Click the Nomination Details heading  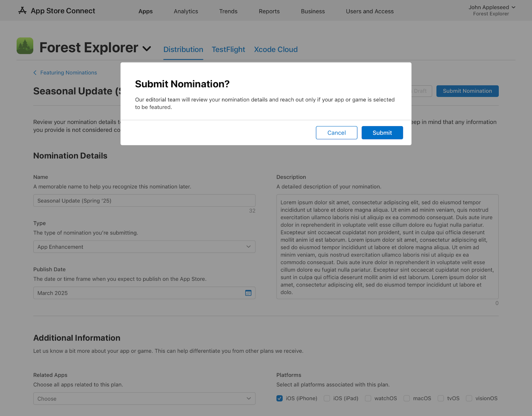(x=70, y=156)
